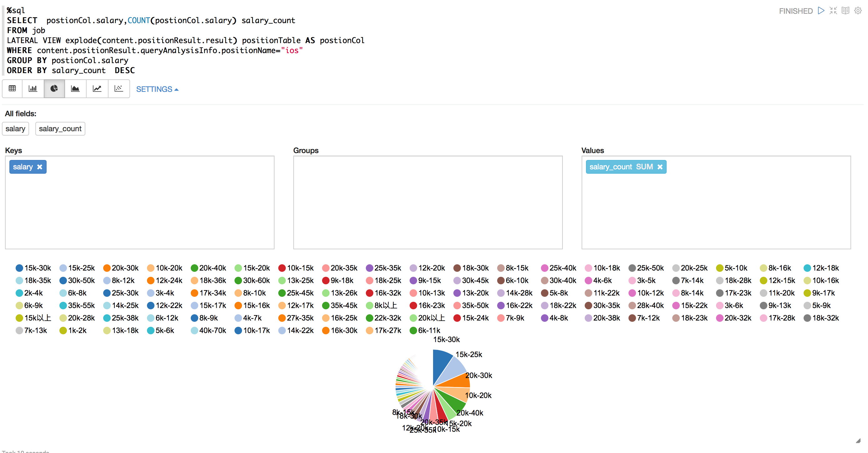The height and width of the screenshot is (453, 868).
Task: Toggle the 15k-30k legend series
Action: [33, 268]
